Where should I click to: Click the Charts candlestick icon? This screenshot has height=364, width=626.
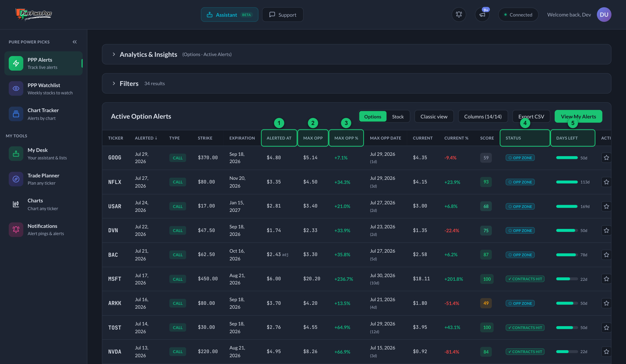click(x=16, y=204)
